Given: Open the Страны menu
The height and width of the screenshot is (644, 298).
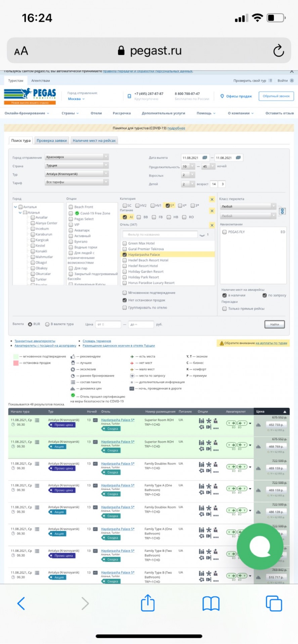Looking at the screenshot, I should click(70, 113).
